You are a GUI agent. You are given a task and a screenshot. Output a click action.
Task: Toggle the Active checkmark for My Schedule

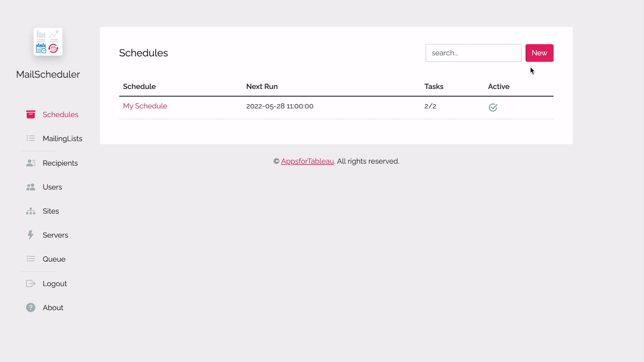coord(493,107)
